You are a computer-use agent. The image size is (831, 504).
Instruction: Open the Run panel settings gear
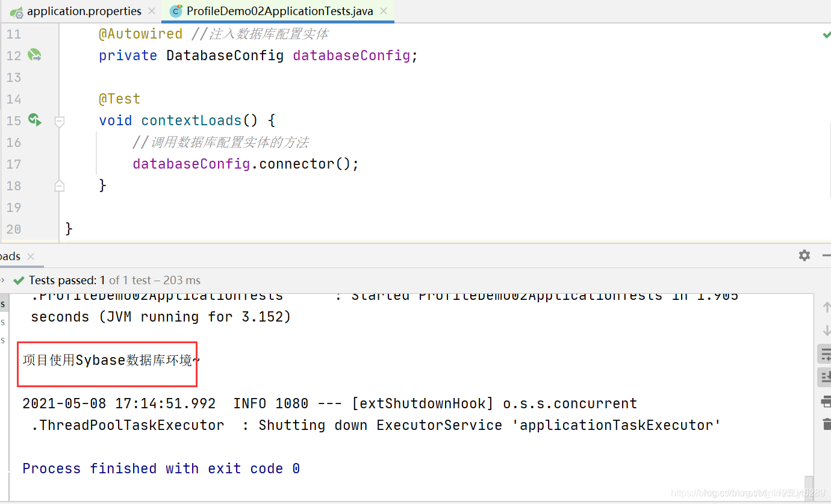click(x=805, y=255)
